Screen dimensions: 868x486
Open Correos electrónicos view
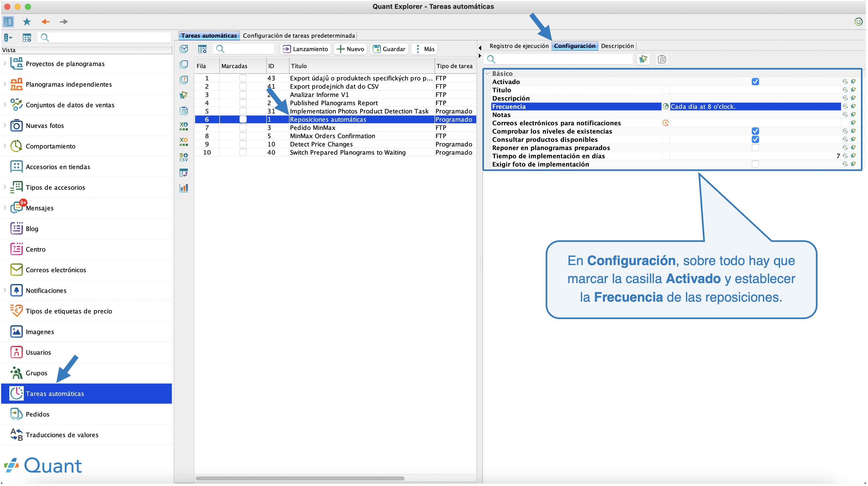click(x=56, y=270)
